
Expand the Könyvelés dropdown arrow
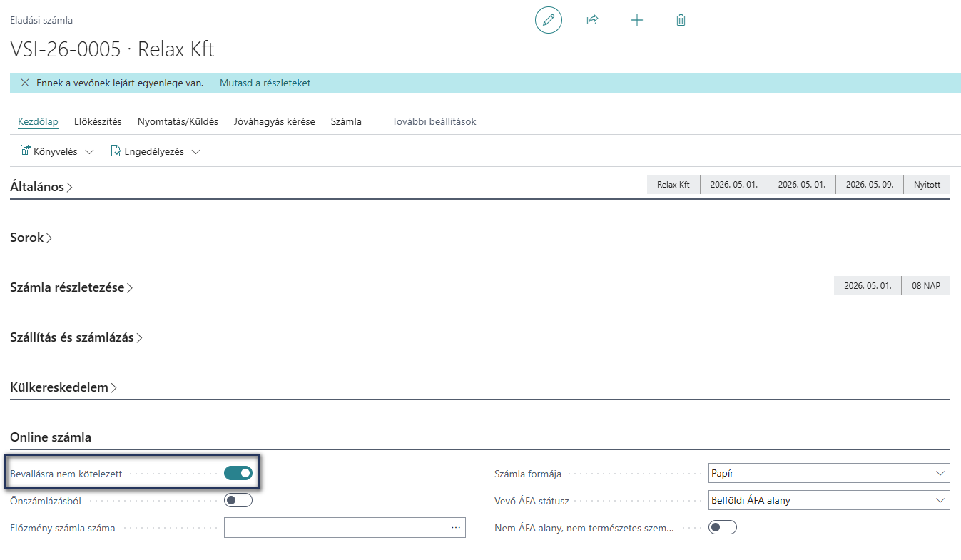(x=90, y=151)
